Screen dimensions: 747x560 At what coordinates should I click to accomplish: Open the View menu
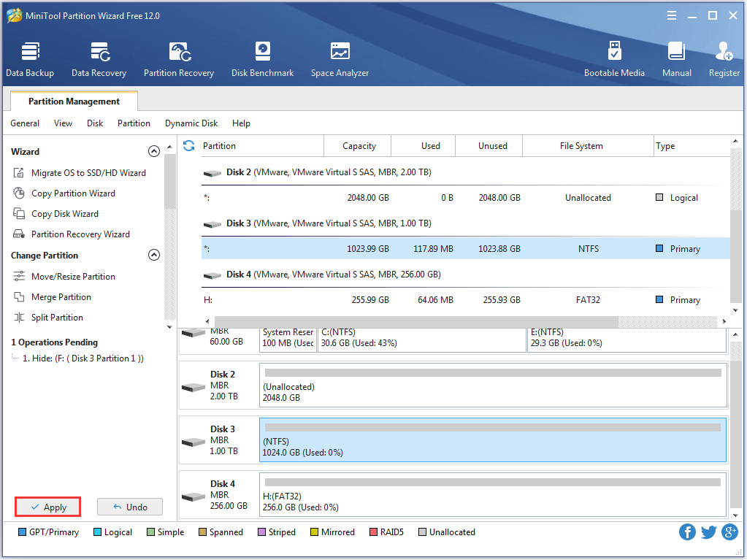tap(63, 123)
